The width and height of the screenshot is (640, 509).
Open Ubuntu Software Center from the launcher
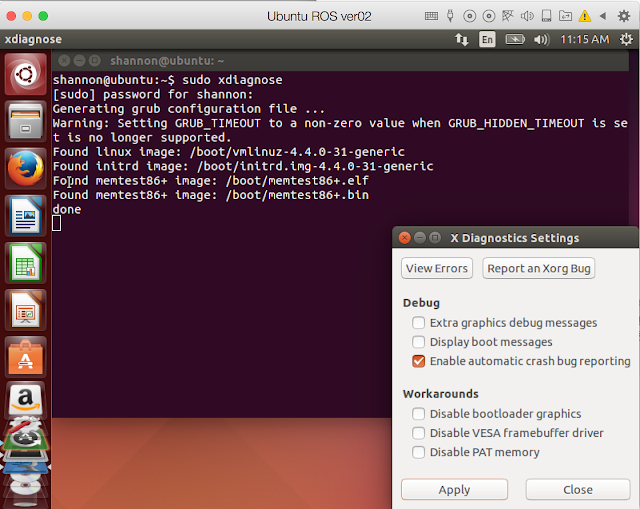[x=25, y=357]
